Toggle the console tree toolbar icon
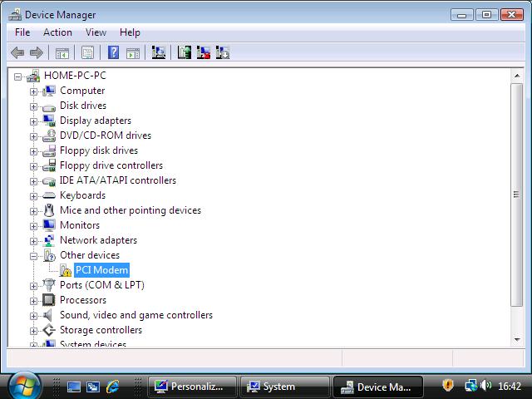Image resolution: width=532 pixels, height=399 pixels. click(x=62, y=52)
